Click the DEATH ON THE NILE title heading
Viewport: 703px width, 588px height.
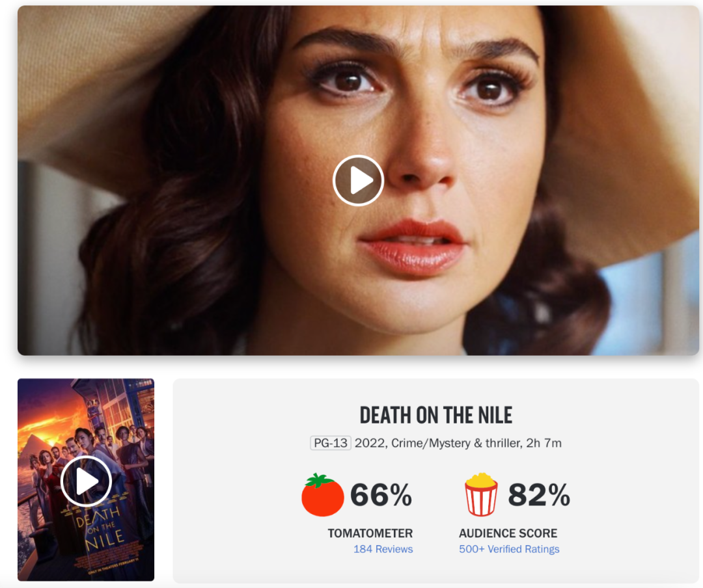click(x=435, y=416)
